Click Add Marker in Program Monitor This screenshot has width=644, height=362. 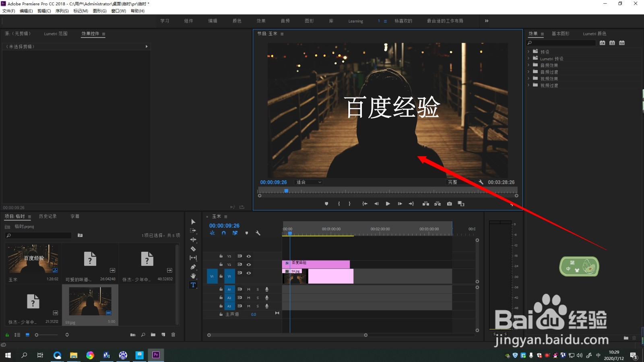click(x=326, y=204)
